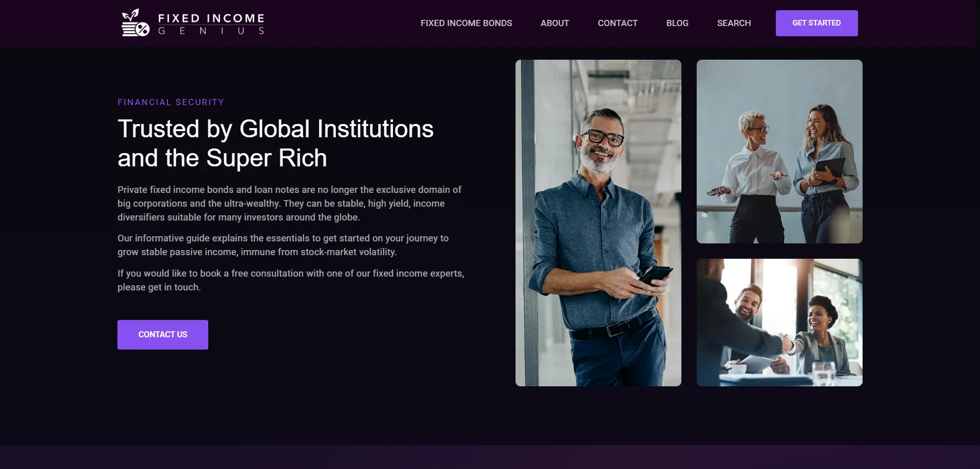Click the FIXED INCOME GENIUS brand text
Viewport: 980px width, 469px height.
(x=211, y=24)
